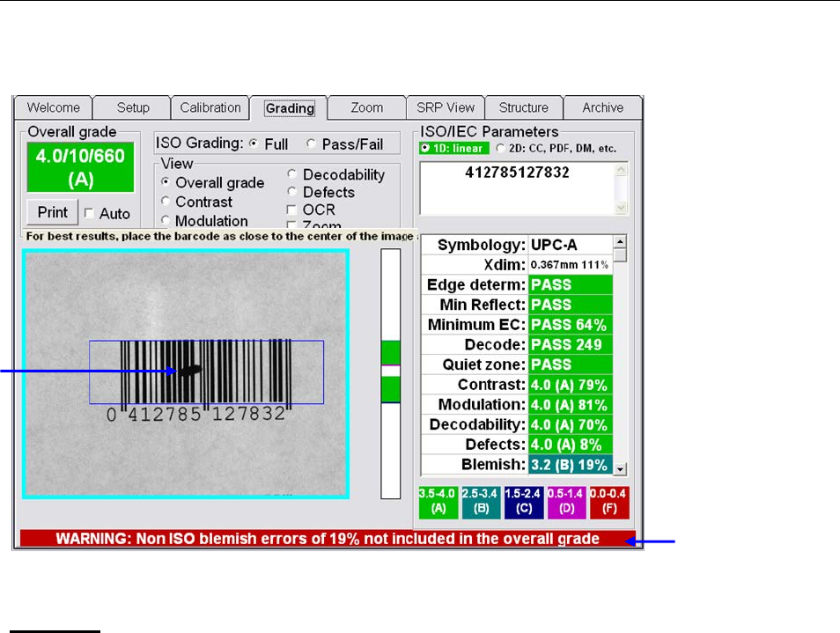This screenshot has height=633, width=840.
Task: Select Full ISO Grading radio
Action: (x=254, y=144)
